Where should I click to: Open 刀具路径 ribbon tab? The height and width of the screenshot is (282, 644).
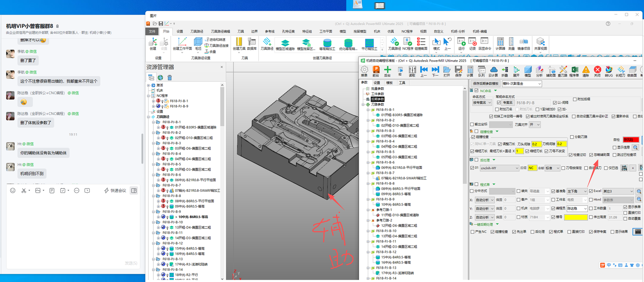pos(197,31)
